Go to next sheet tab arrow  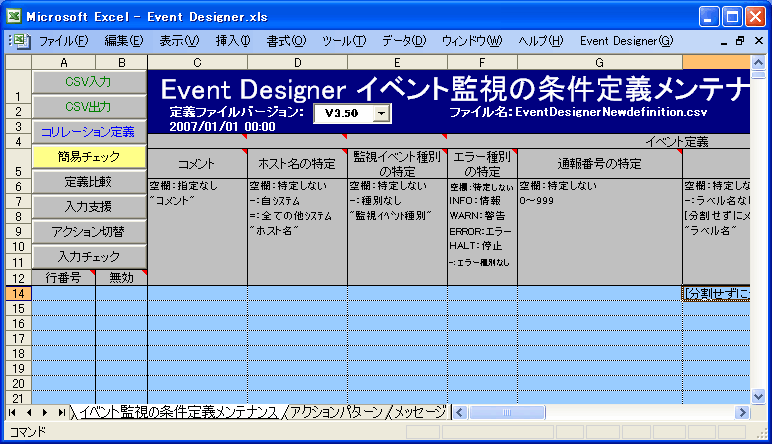pos(45,412)
